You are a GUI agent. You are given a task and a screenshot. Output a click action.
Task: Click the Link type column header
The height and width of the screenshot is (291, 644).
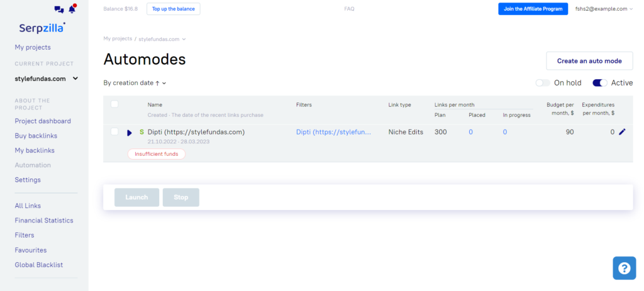point(399,105)
